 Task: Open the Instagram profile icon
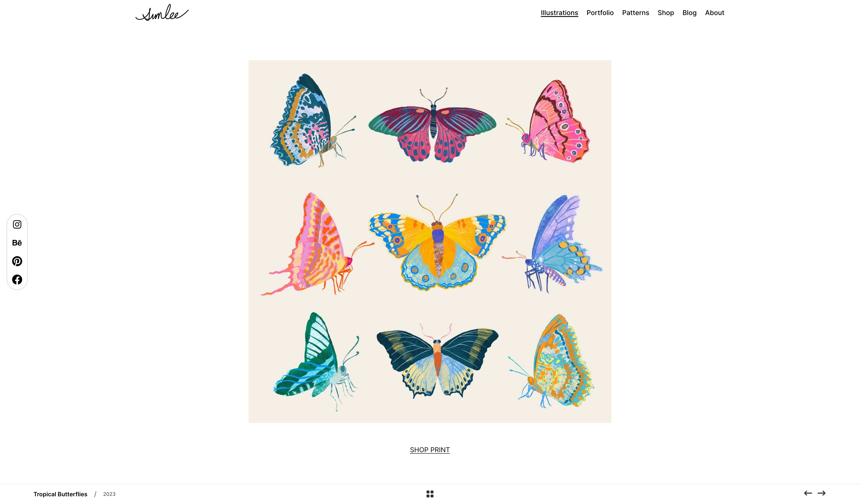(x=17, y=224)
